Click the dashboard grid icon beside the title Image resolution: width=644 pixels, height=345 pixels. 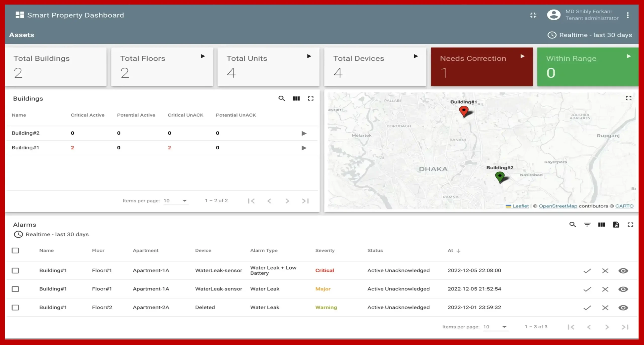pyautogui.click(x=20, y=15)
